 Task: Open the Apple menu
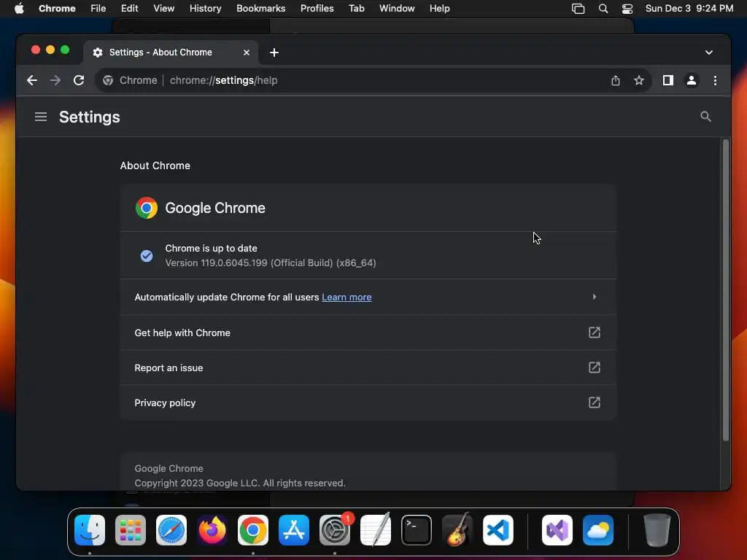tap(19, 9)
